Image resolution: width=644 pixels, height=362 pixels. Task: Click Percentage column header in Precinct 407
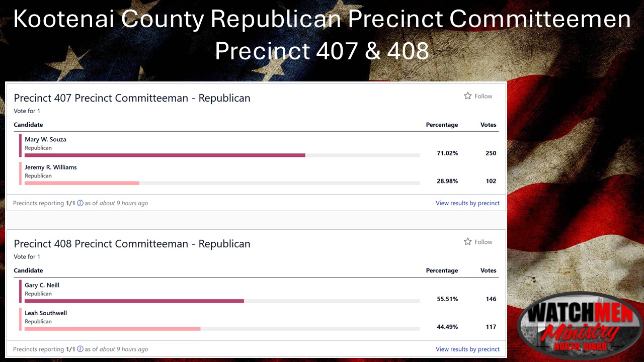(442, 125)
